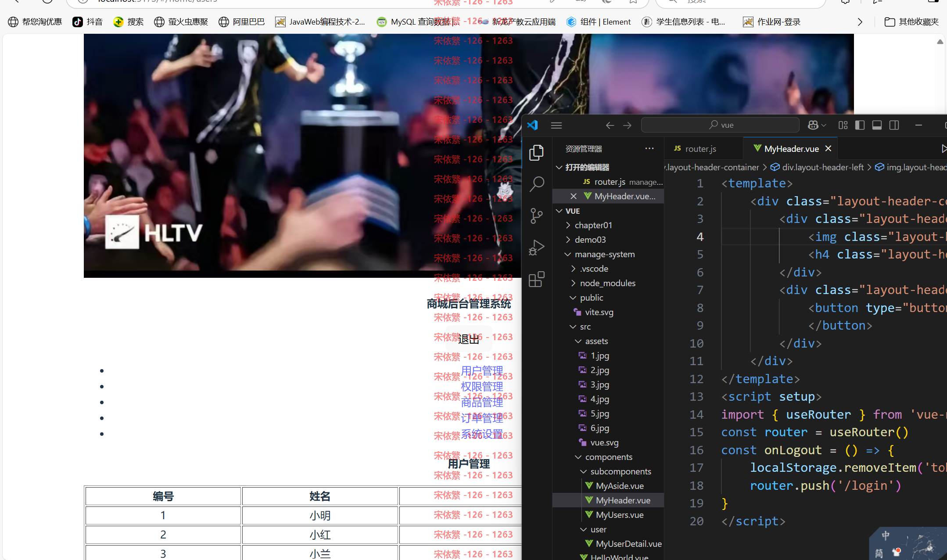The height and width of the screenshot is (560, 947).
Task: Click the 退出 logout button on the webpage
Action: 469,339
